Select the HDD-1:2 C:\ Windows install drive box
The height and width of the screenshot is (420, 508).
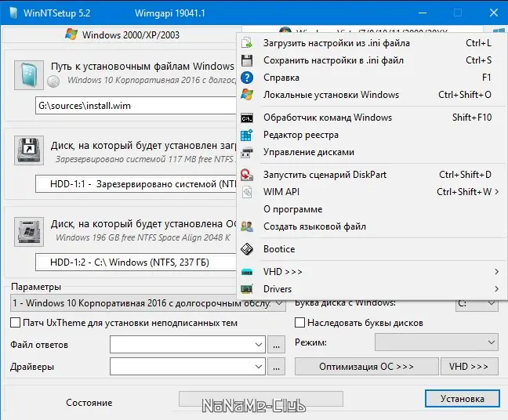136,262
